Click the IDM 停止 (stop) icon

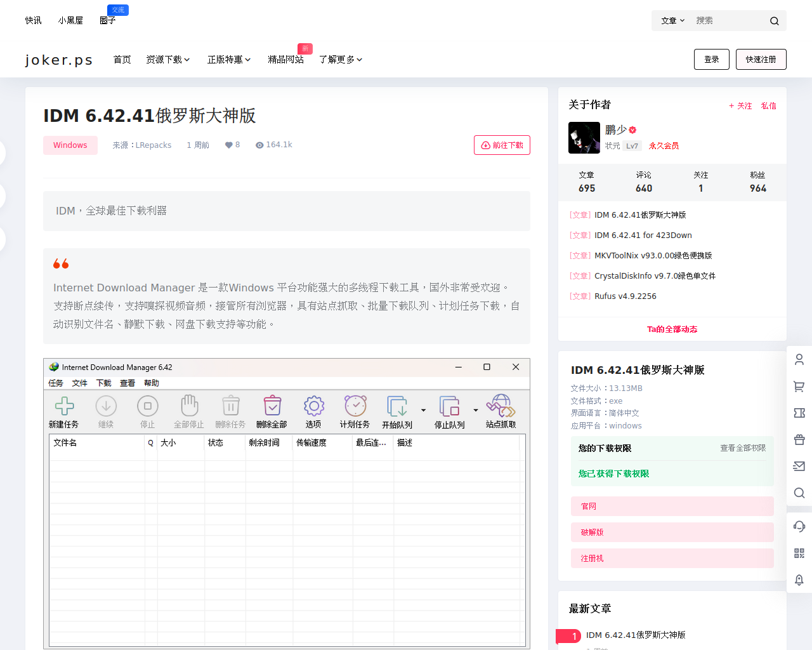(x=148, y=406)
